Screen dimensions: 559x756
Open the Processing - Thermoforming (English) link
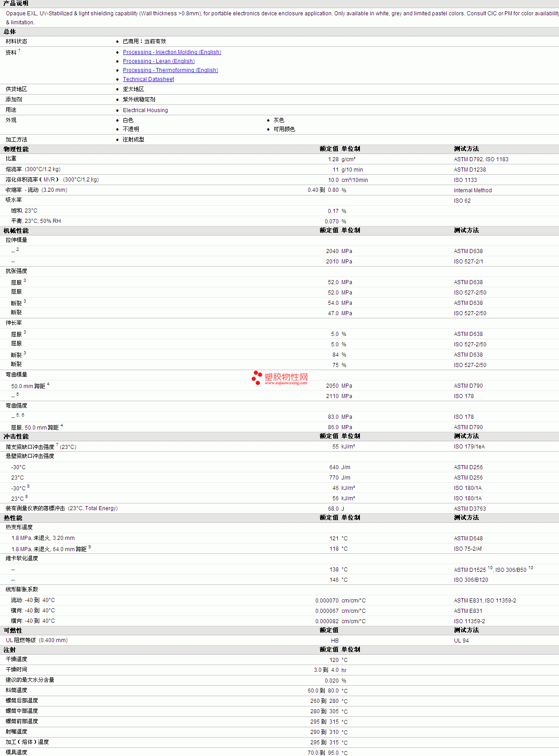tap(170, 70)
